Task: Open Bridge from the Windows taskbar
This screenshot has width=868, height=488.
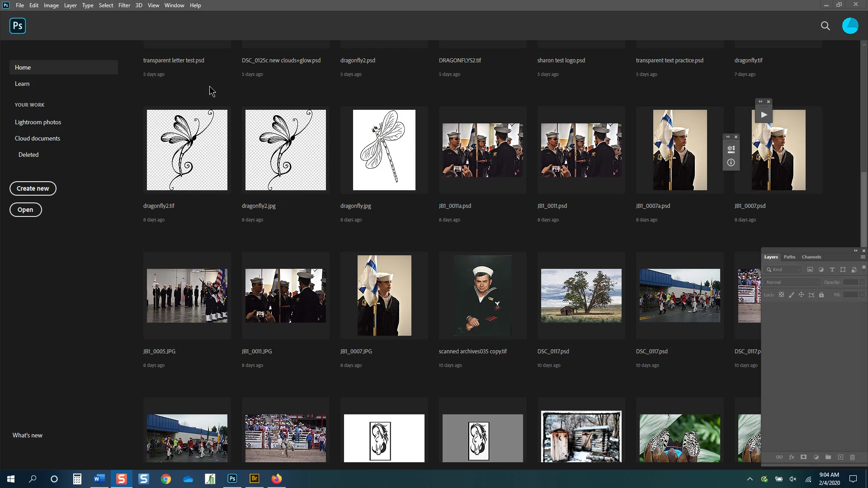Action: coord(255,479)
